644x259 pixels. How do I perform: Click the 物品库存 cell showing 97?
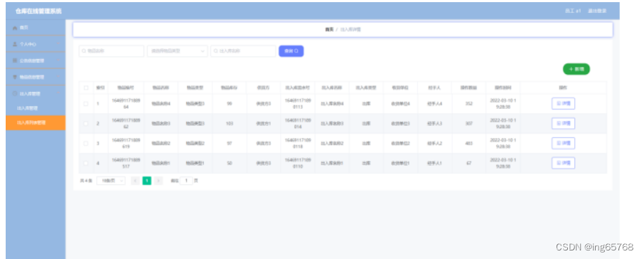coord(230,143)
